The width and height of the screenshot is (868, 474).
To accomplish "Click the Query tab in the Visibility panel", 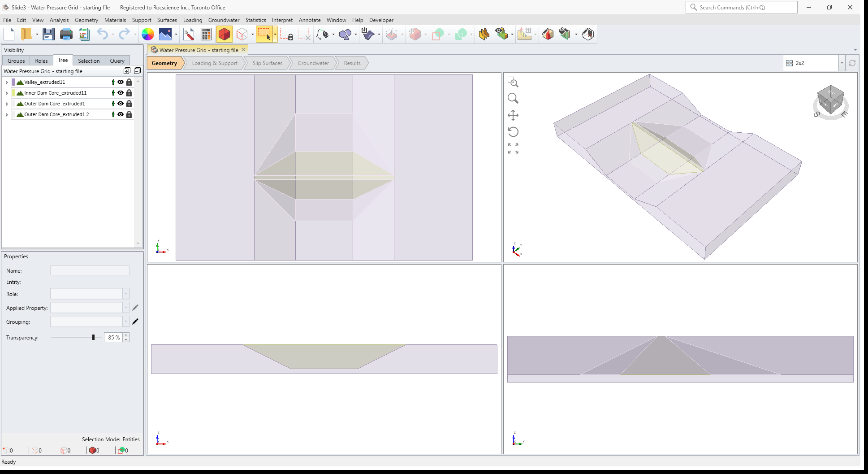I will (x=117, y=61).
